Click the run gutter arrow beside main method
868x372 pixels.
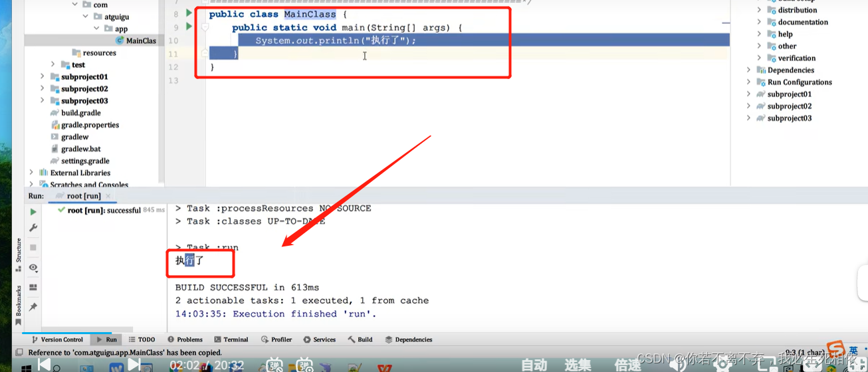(x=189, y=27)
